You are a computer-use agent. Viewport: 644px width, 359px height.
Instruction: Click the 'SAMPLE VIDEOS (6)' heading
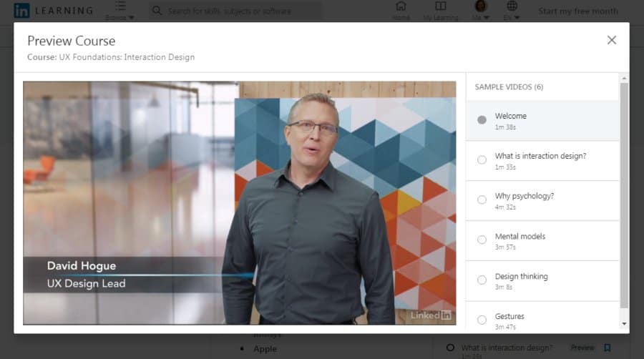coord(509,87)
